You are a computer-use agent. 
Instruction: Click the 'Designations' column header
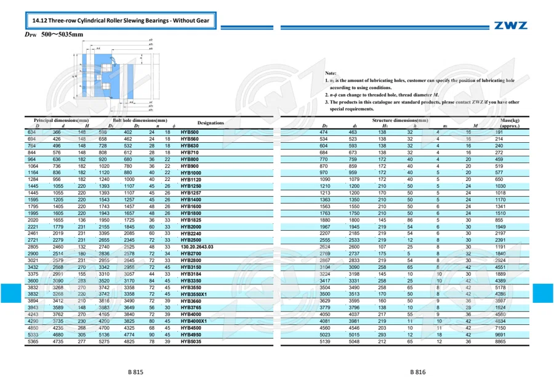click(x=211, y=123)
